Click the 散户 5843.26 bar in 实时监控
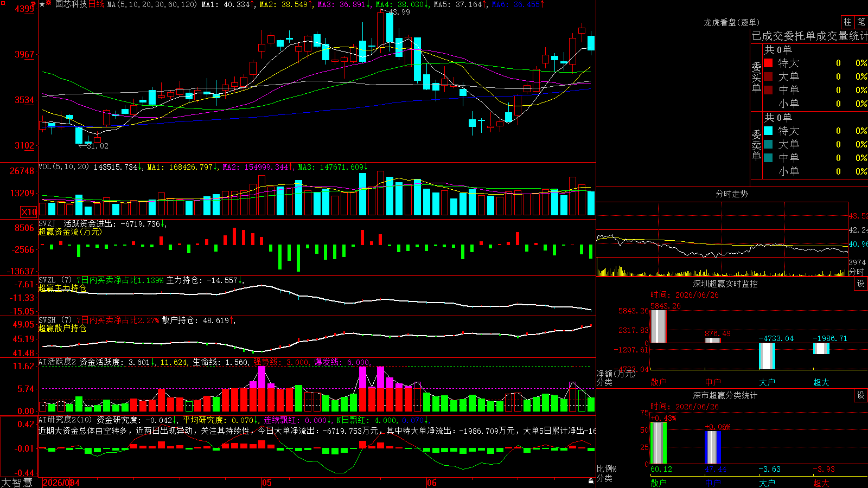Viewport: 868px width, 488px height. click(x=659, y=326)
